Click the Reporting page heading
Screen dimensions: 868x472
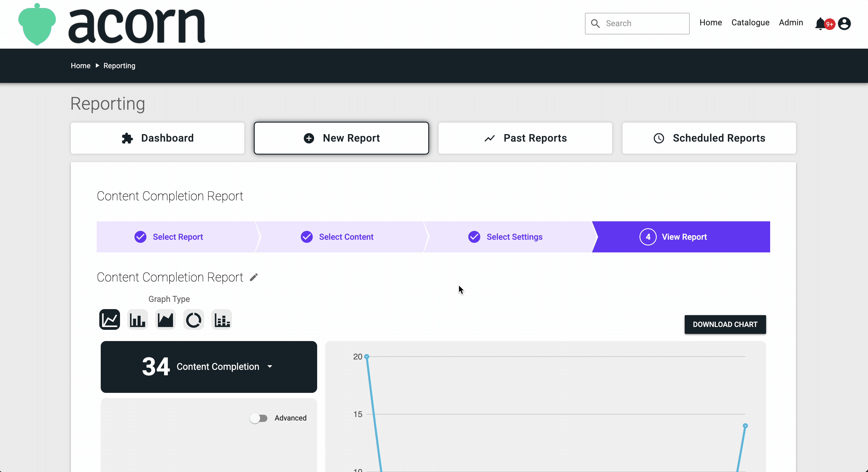tap(108, 104)
